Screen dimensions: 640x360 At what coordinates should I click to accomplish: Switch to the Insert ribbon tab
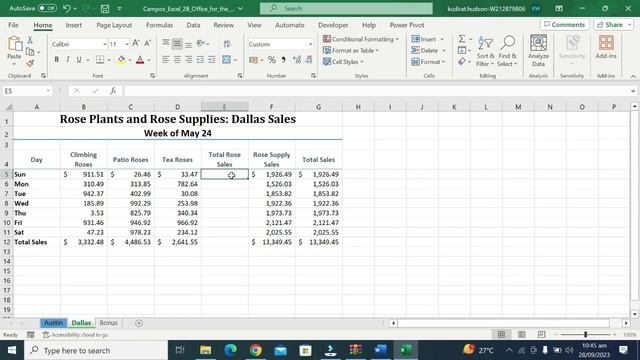click(x=74, y=25)
